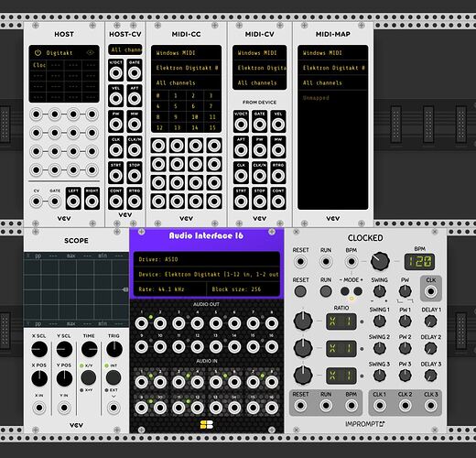Click the CLK 1 output jack on CLOCKED
The width and height of the screenshot is (476, 458).
pyautogui.click(x=379, y=406)
